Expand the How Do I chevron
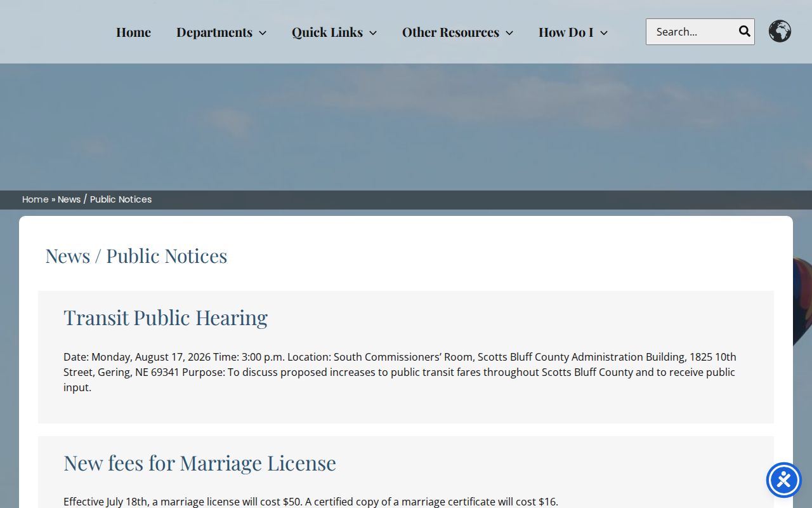 (604, 33)
